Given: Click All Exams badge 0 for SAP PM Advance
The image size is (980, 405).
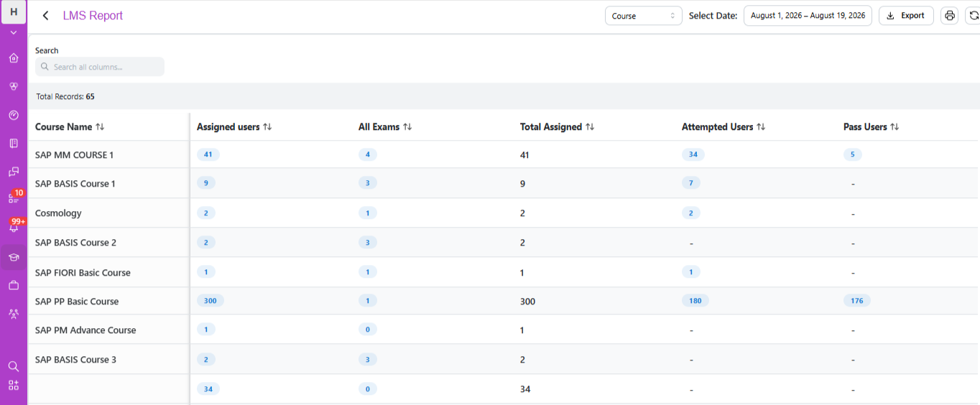Looking at the screenshot, I should pos(367,330).
